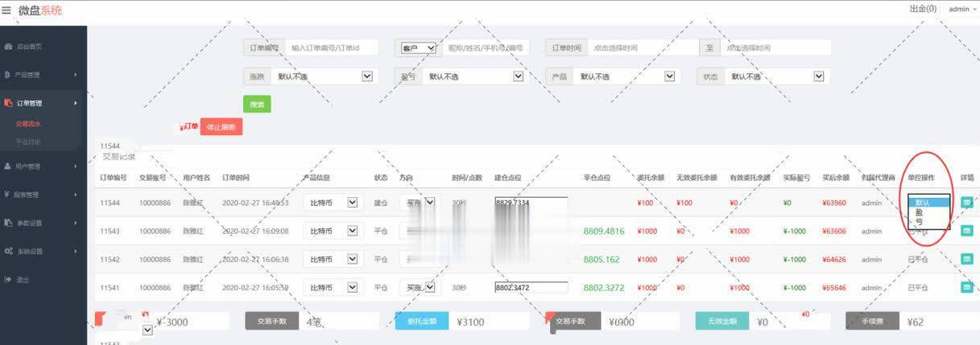Edit 建仓点位 field showing 8829.7334

pos(531,203)
